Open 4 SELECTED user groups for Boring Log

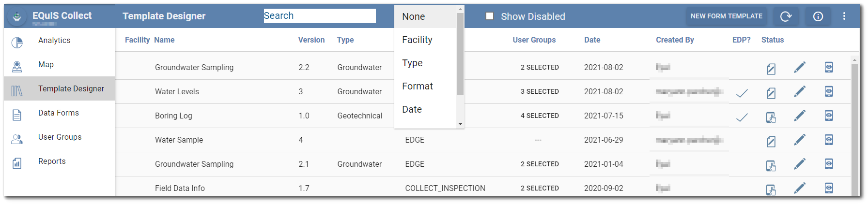[540, 116]
